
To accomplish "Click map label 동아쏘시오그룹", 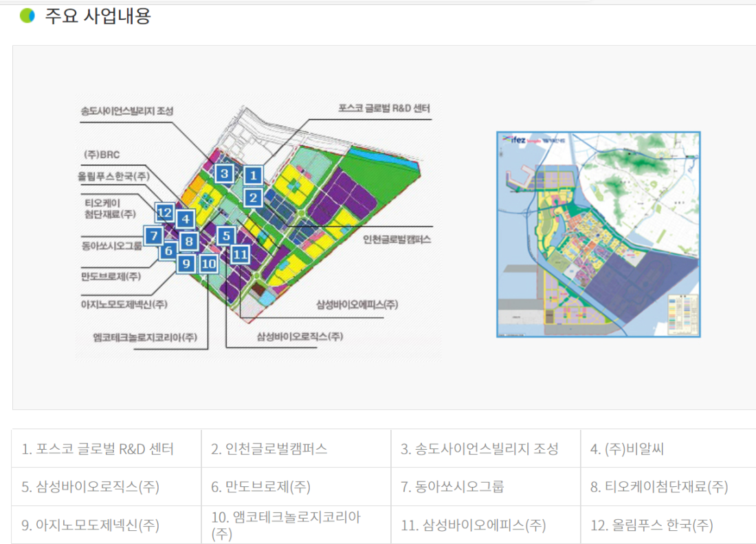I will tap(112, 246).
